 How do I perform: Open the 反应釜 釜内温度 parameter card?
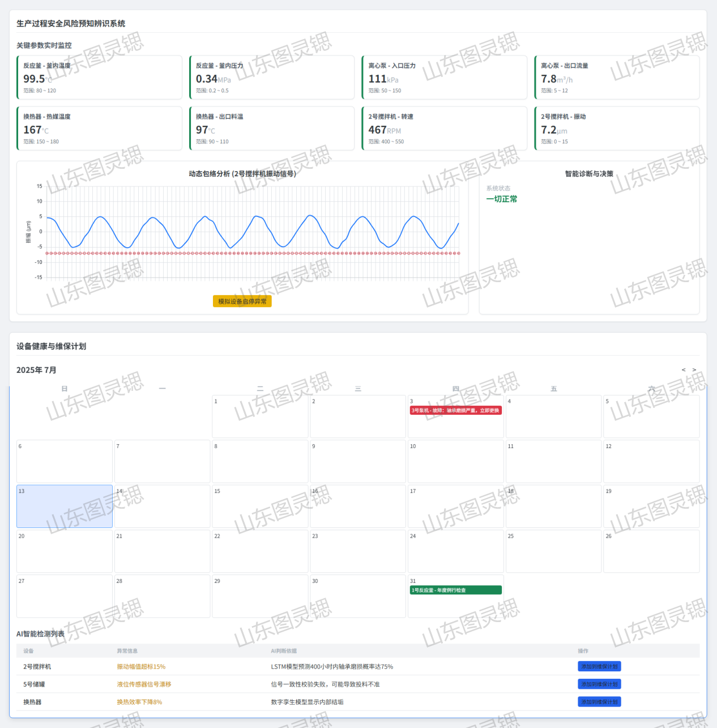coord(100,78)
